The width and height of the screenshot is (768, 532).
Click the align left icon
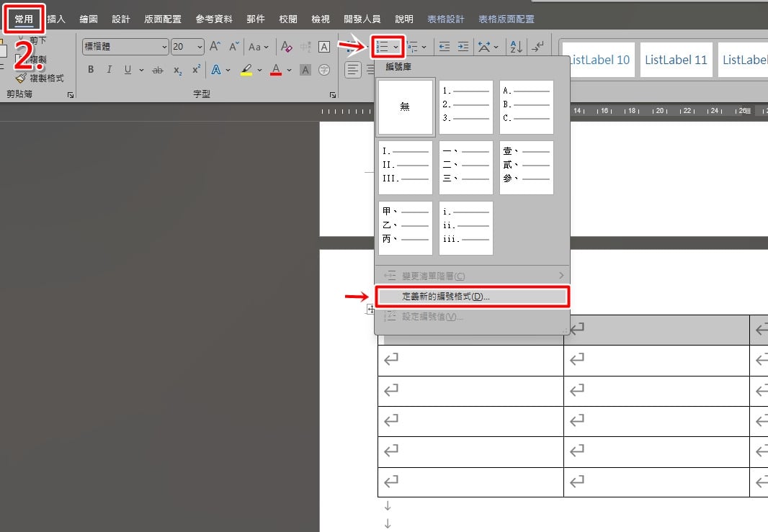click(352, 70)
